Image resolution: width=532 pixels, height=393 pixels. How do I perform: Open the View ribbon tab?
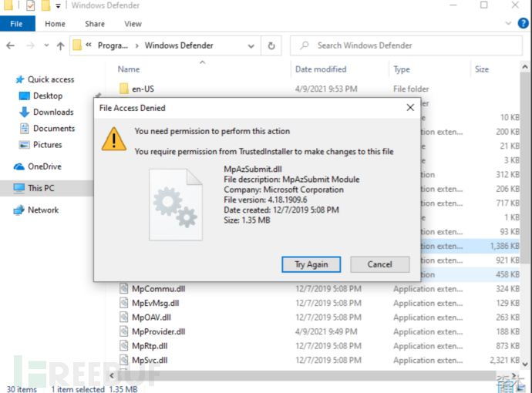tap(133, 24)
